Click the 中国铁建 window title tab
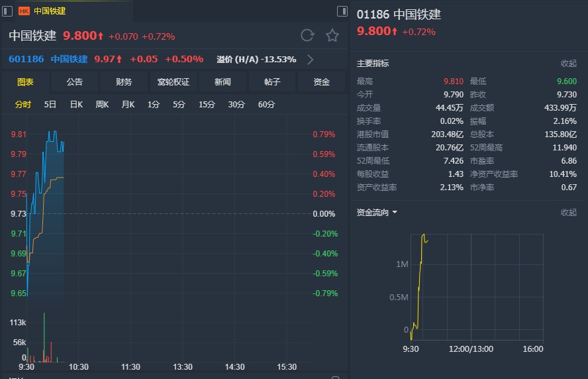This screenshot has height=379, width=588. point(50,11)
